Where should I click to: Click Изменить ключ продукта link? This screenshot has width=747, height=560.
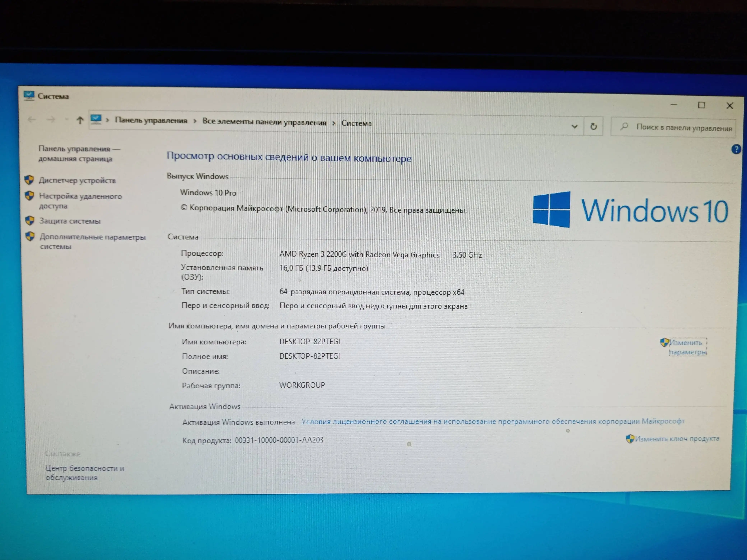677,438
